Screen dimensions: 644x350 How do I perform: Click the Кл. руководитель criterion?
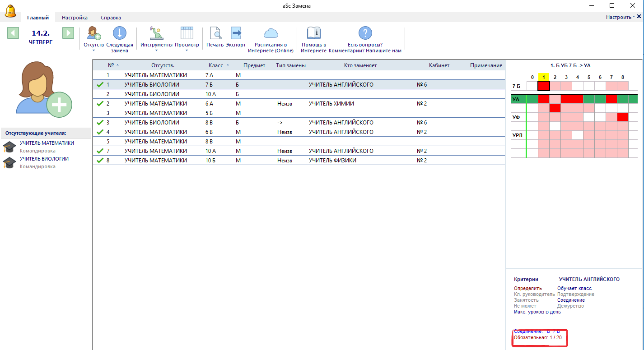[534, 294]
